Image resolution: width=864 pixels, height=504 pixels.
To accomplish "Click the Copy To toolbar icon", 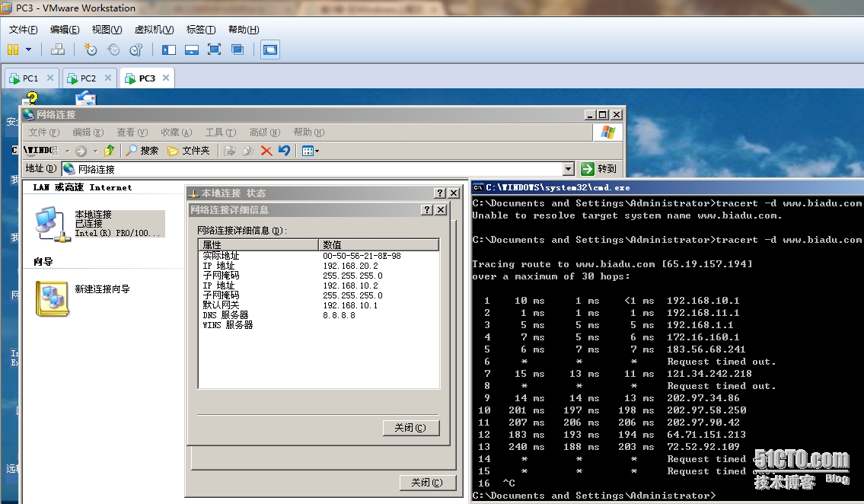I will click(248, 151).
